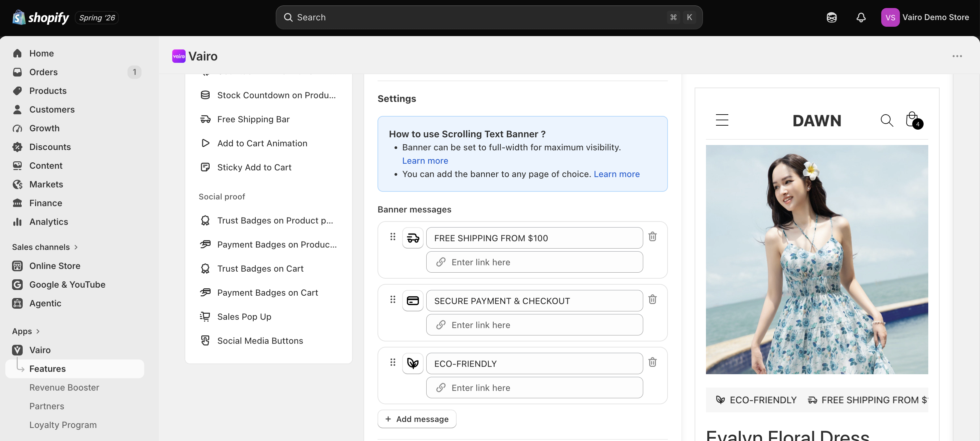This screenshot has height=441, width=980.
Task: Click the Add message button
Action: pos(417,419)
